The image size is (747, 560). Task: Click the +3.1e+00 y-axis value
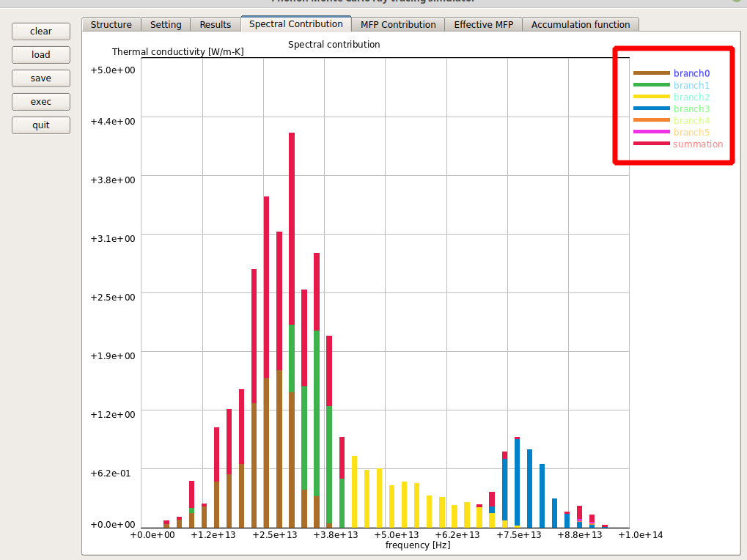(113, 238)
